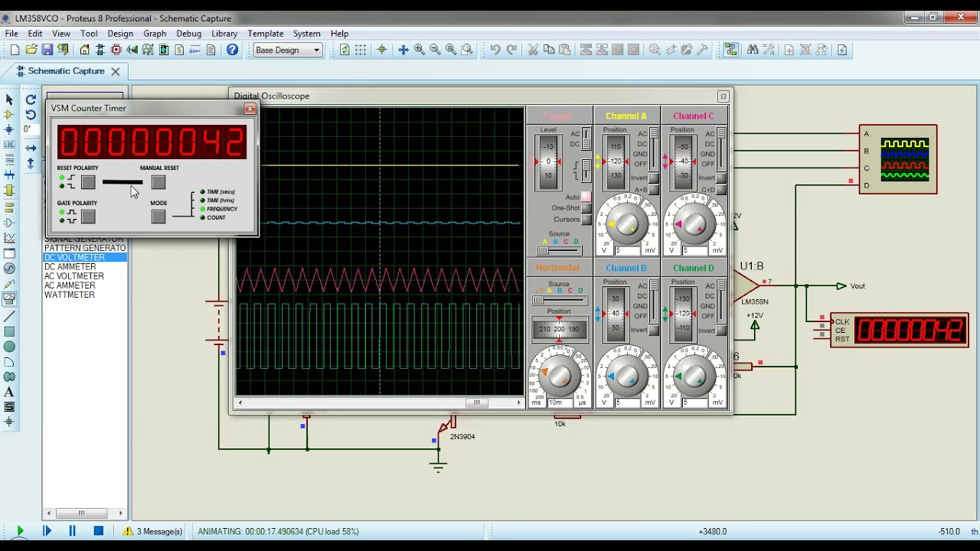Viewport: 980px width, 551px height.
Task: Open the Debug menu
Action: 188,34
